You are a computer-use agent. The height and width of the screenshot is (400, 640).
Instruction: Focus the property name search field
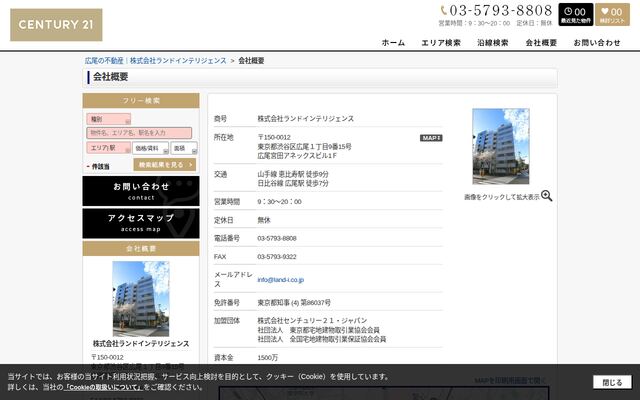(139, 133)
